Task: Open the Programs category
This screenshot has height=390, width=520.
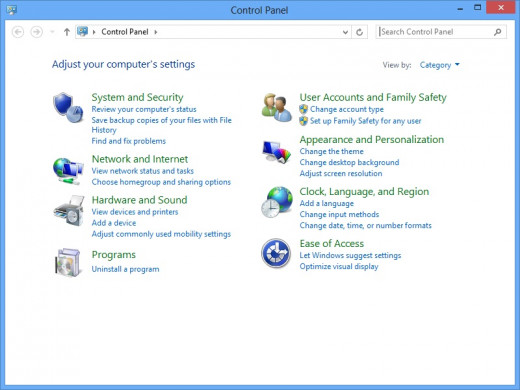Action: click(x=114, y=255)
